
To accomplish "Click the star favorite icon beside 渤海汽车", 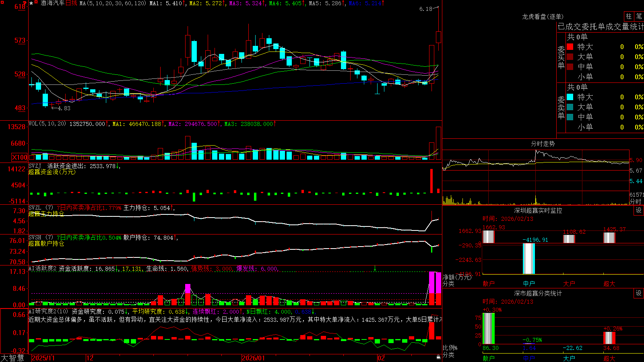I will click(x=31, y=3).
